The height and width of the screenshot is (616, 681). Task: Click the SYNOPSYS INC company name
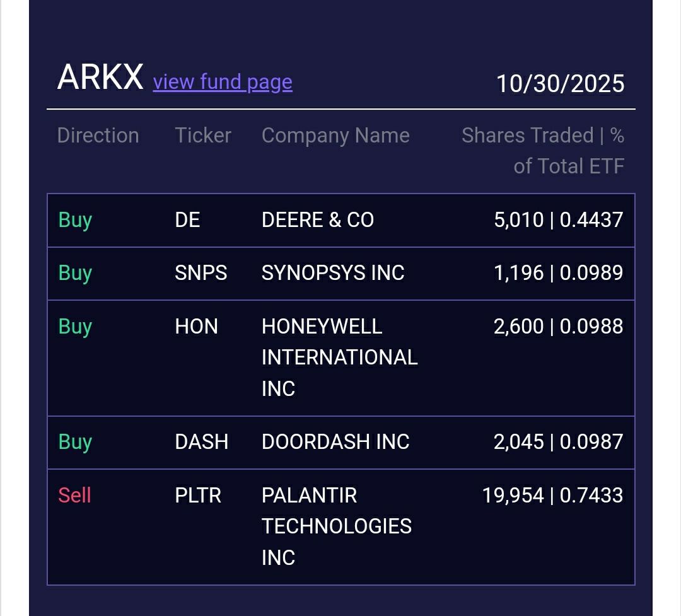[333, 273]
